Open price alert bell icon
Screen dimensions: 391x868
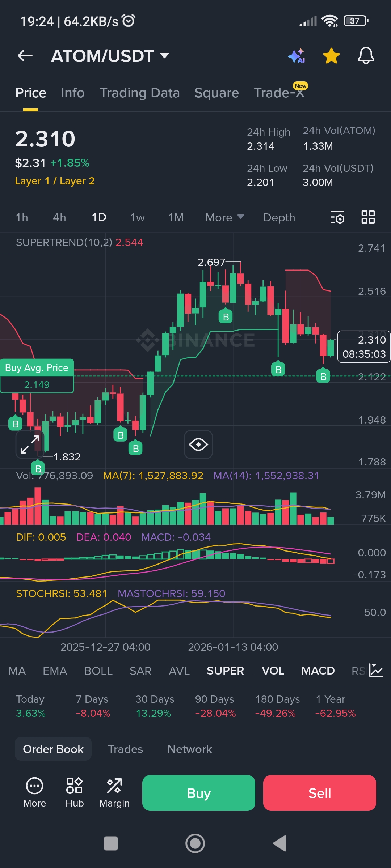click(366, 56)
